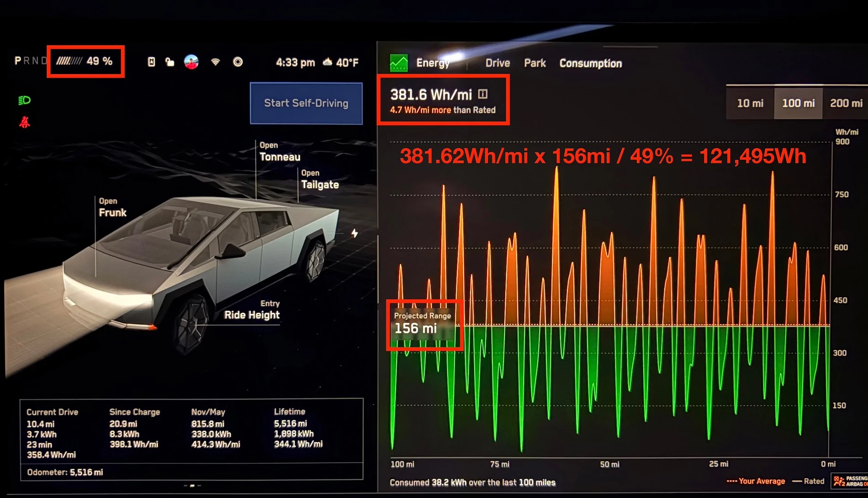
Task: Switch to the Park tab
Action: coord(535,63)
